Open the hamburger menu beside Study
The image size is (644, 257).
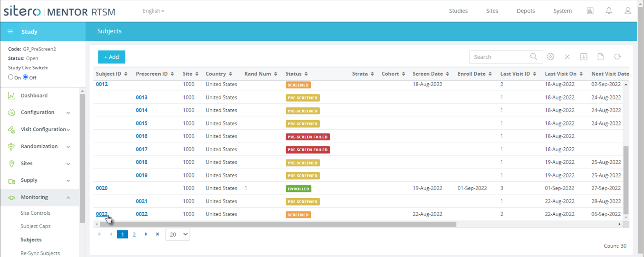[x=10, y=32]
